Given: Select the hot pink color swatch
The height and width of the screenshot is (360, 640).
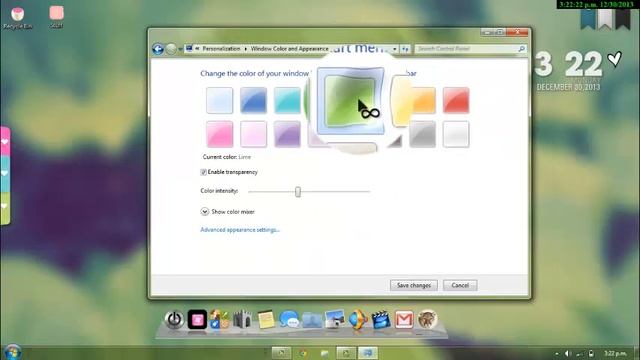Looking at the screenshot, I should (220, 134).
